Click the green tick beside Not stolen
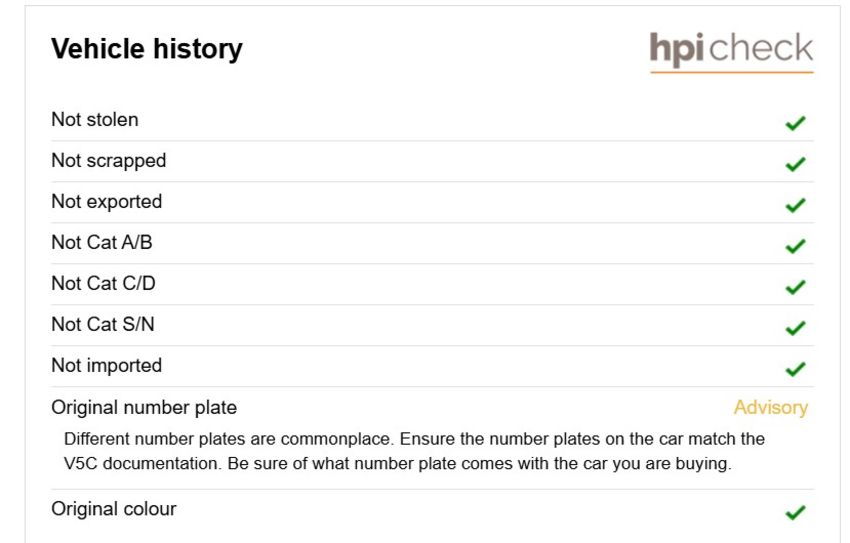Screen dimensions: 850x543 click(x=795, y=123)
